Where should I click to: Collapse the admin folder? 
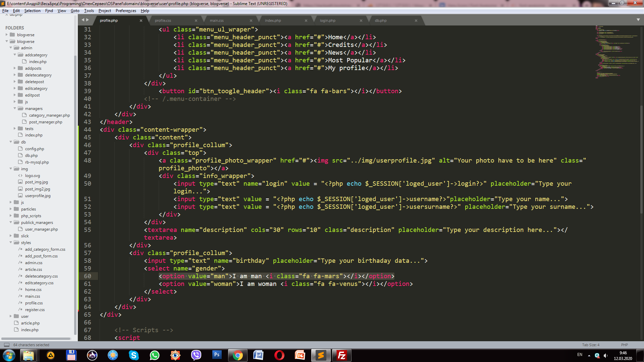point(11,48)
